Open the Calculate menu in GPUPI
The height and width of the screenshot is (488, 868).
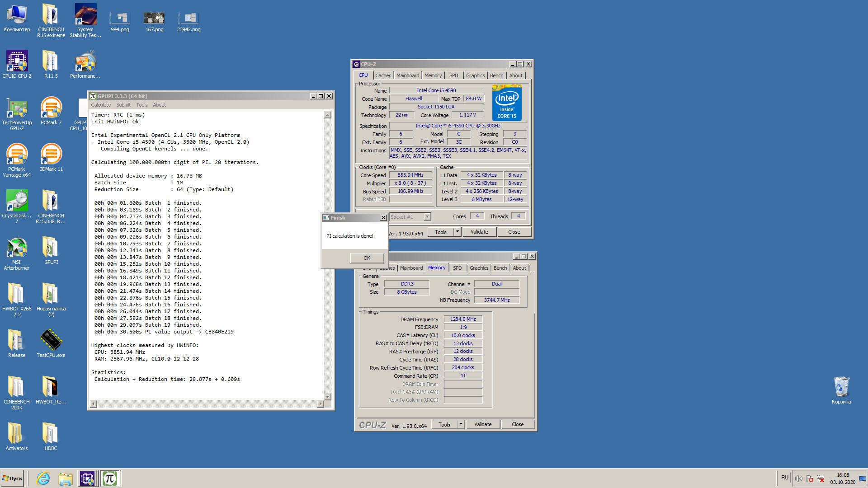tap(101, 105)
